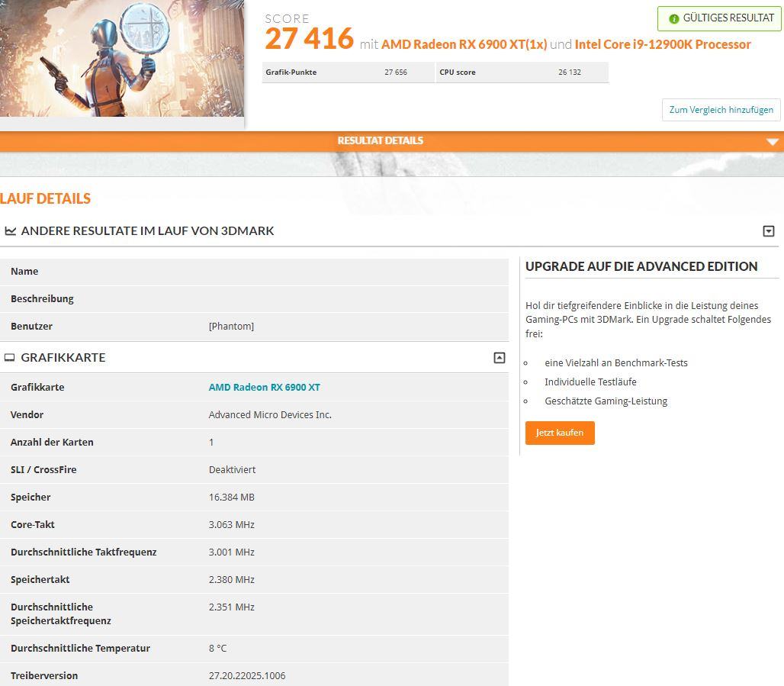The width and height of the screenshot is (784, 686).
Task: Click the Time Spy benchmark artwork thumbnail
Action: coord(122,58)
